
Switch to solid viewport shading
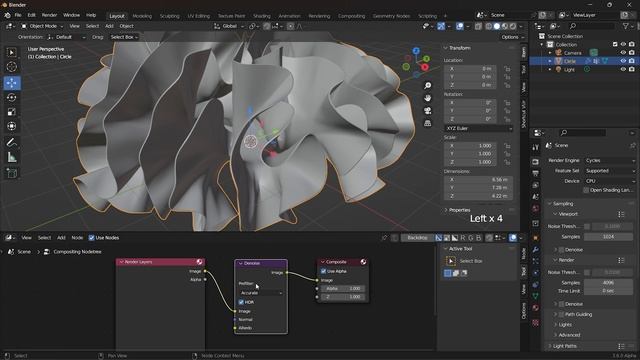[497, 26]
